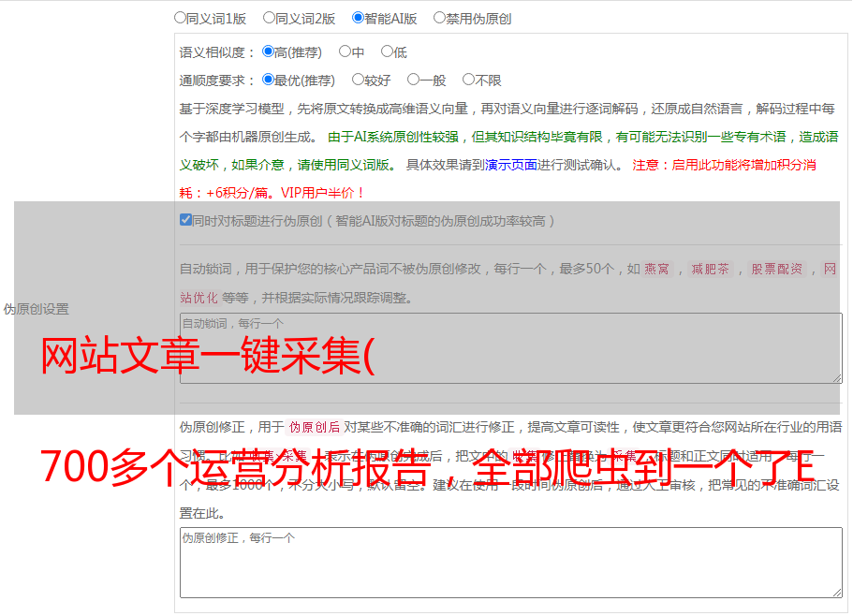Click the 通顺度要求 label

(217, 81)
